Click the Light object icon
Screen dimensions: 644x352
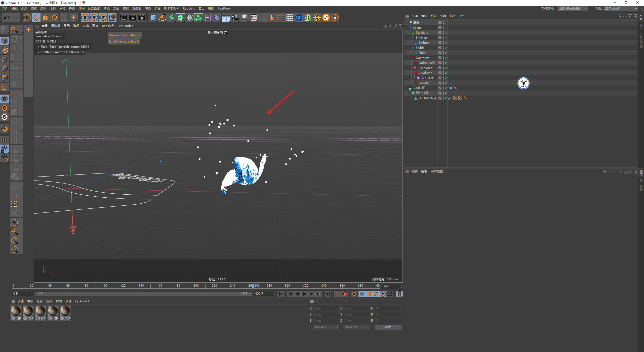244,18
